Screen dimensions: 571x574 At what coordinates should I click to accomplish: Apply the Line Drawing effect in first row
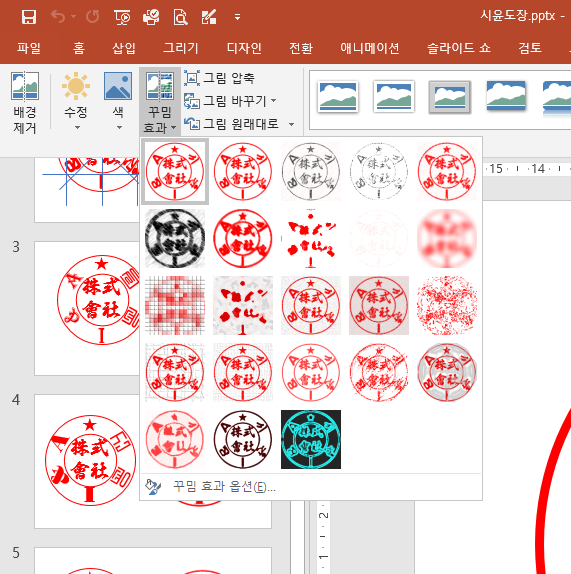(447, 171)
